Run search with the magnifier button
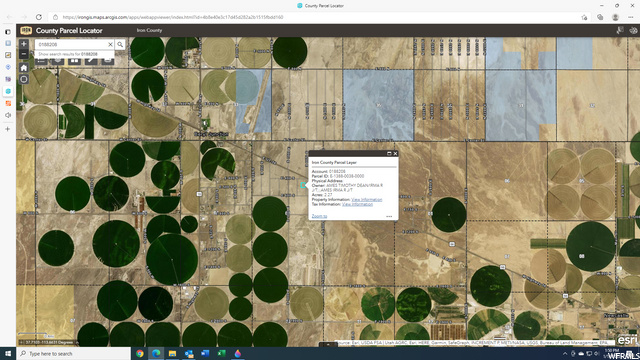This screenshot has height=360, width=640. point(120,44)
